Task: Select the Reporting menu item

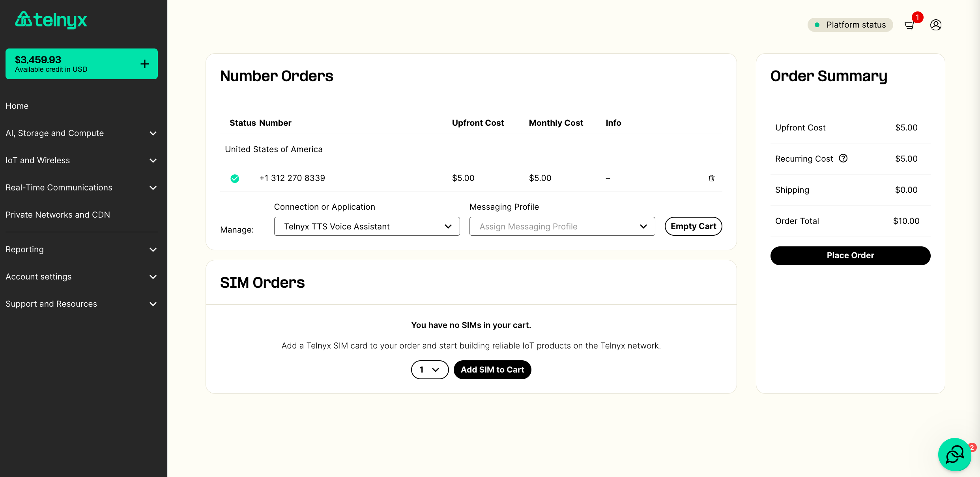Action: [x=24, y=249]
